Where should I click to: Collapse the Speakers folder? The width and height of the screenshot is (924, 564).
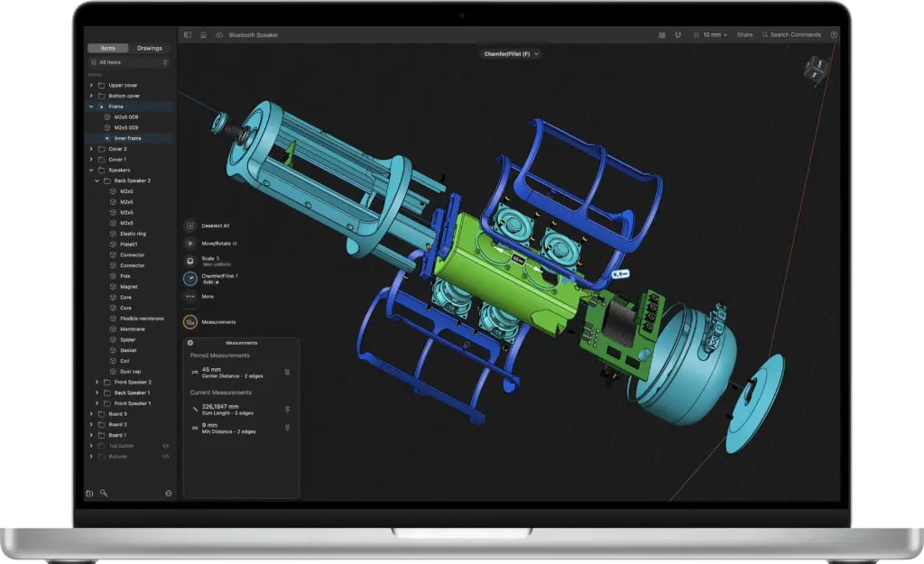[91, 170]
